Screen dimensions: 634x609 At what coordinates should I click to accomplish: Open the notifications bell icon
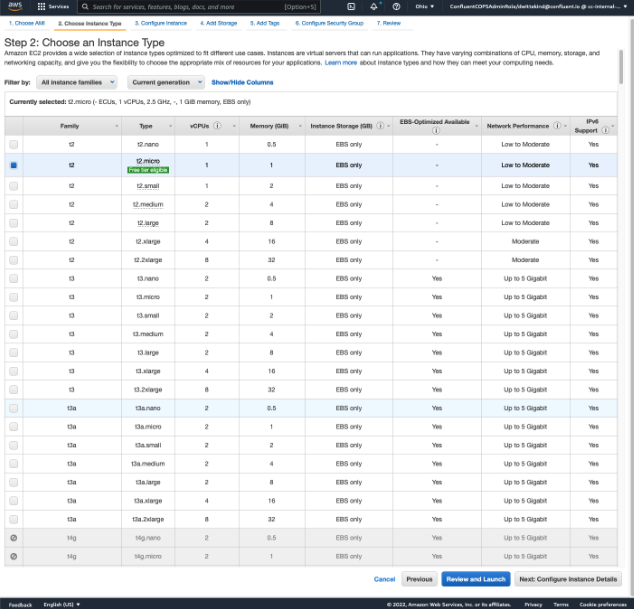click(374, 6)
